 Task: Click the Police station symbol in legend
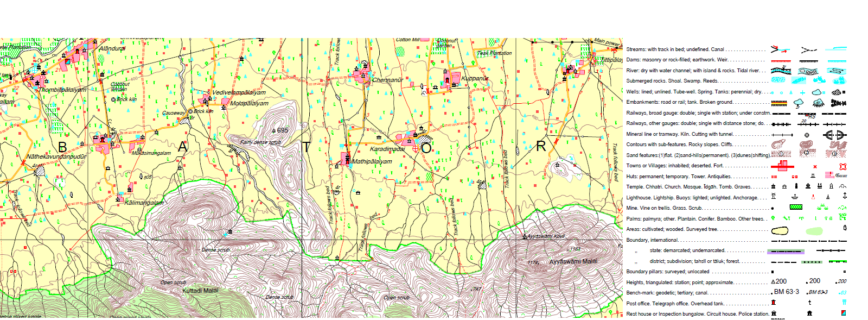(843, 313)
